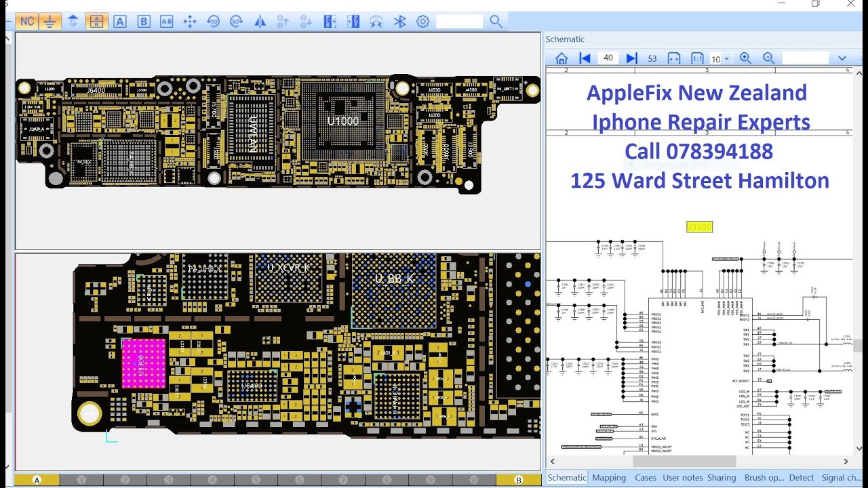Screen dimensions: 868x488
Task: Click the schematic search text box
Action: click(805, 58)
